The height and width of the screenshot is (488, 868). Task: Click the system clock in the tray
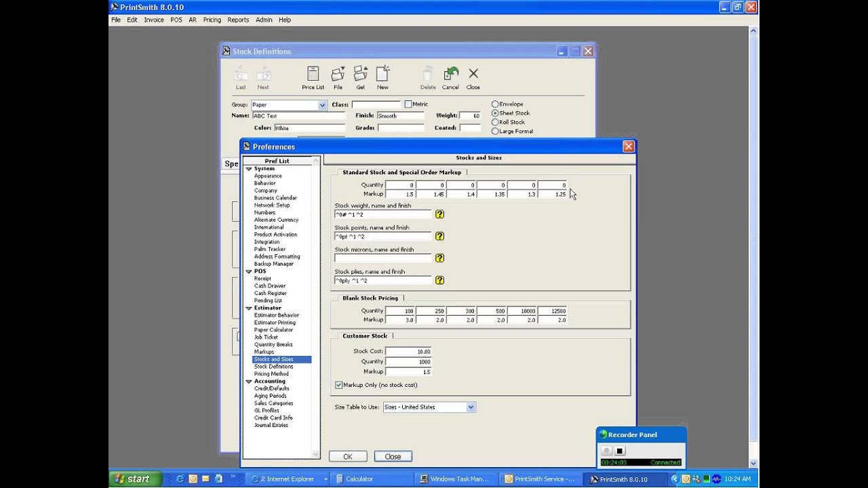[x=737, y=479]
